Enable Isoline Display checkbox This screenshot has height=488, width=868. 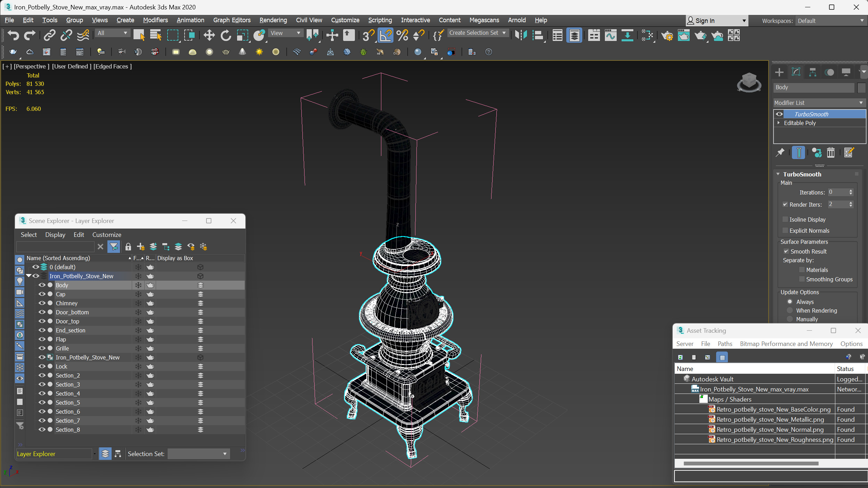tap(785, 219)
